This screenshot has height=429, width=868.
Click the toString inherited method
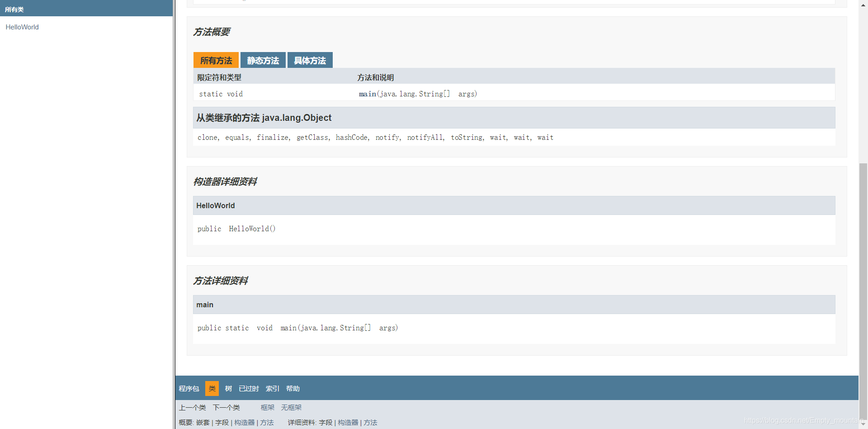[467, 137]
